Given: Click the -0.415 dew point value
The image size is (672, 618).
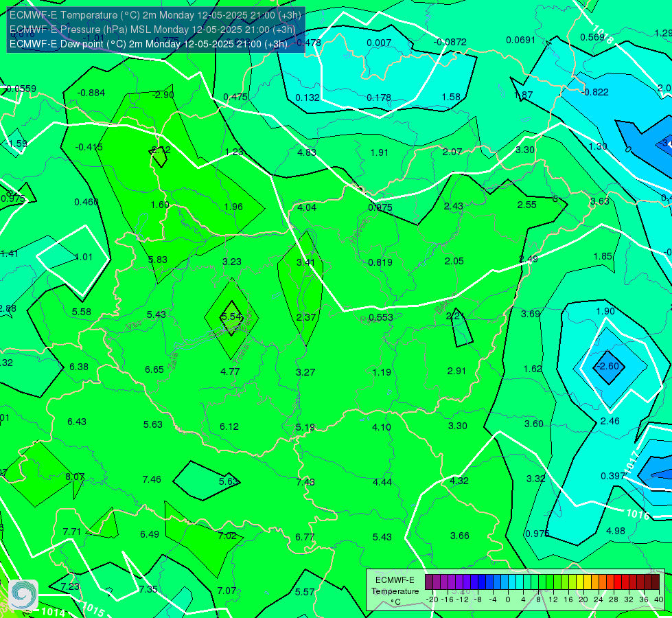Looking at the screenshot, I should tap(89, 147).
